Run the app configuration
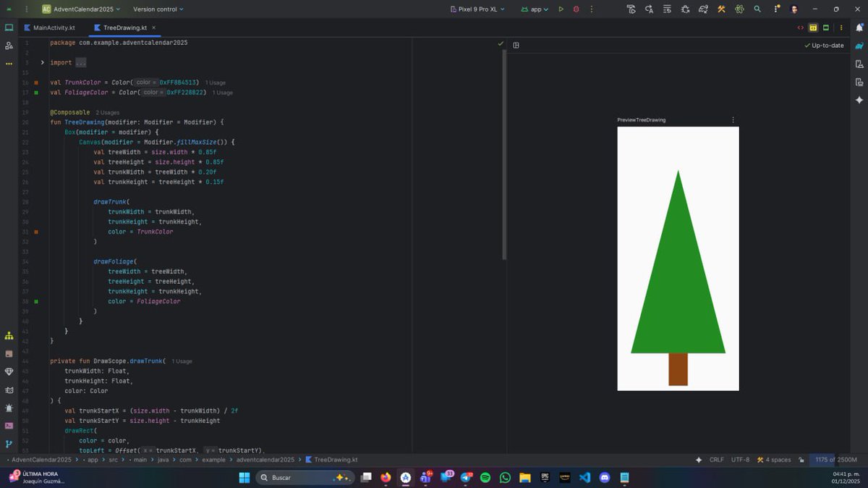Screen dimensions: 868x488 tap(561, 9)
